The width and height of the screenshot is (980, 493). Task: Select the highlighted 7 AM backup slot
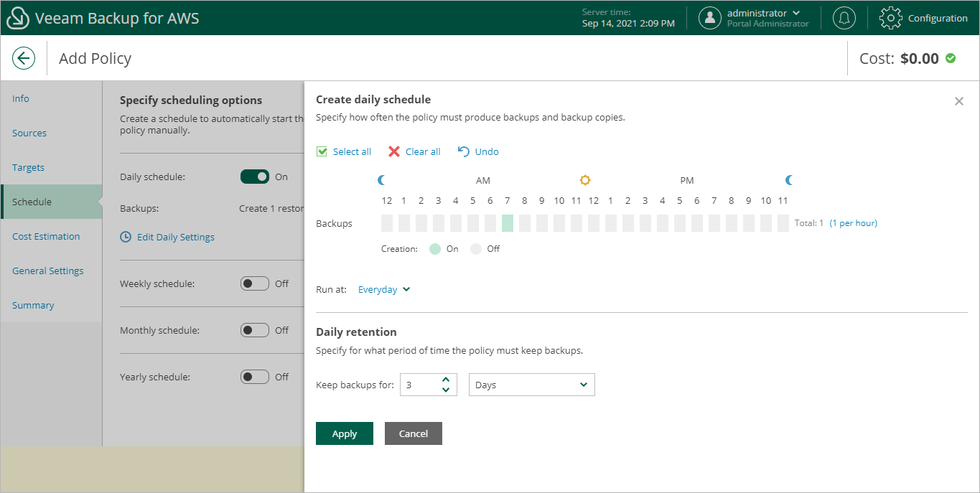tap(508, 223)
